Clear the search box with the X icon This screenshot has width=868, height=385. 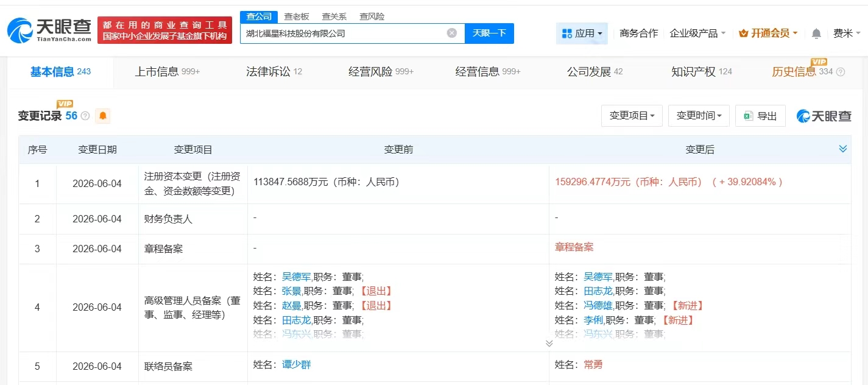pos(452,33)
